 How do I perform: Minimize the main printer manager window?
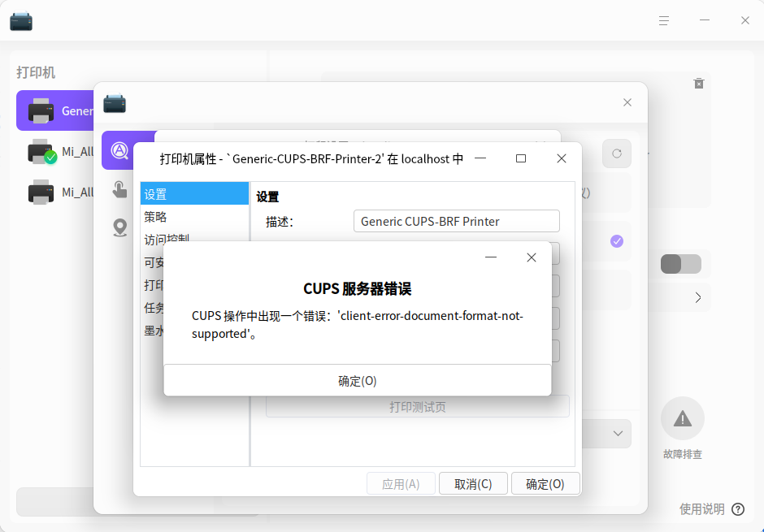[x=705, y=20]
